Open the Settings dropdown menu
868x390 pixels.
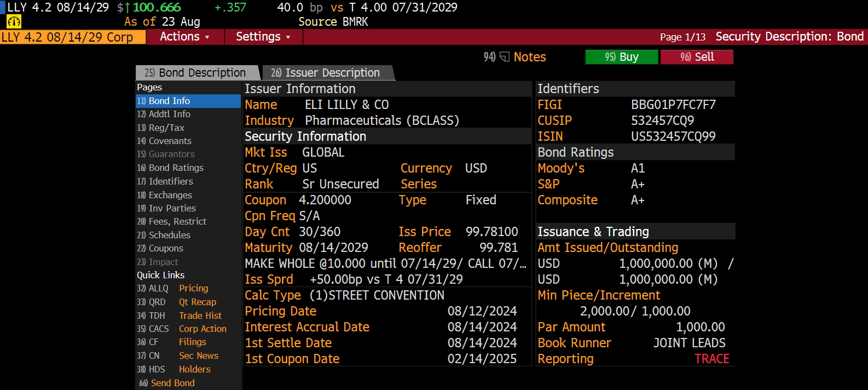pyautogui.click(x=263, y=37)
